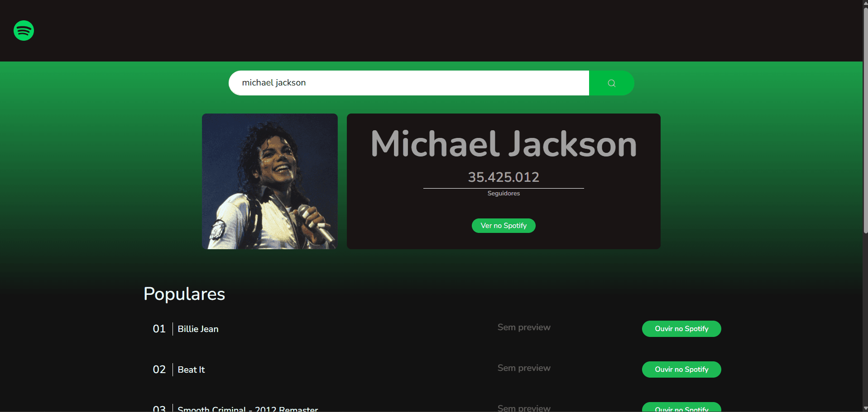Click 'Ouvir no Spotify' next to Billie Jean
This screenshot has width=868, height=412.
tap(681, 329)
